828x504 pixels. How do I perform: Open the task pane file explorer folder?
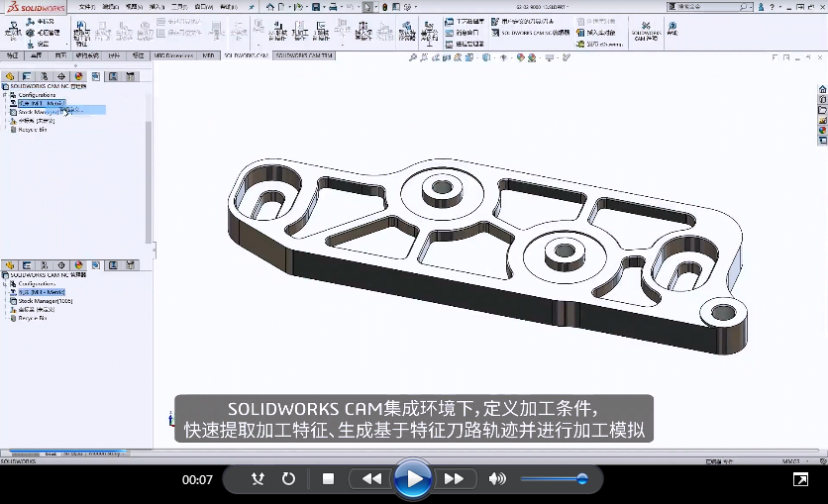[822, 110]
